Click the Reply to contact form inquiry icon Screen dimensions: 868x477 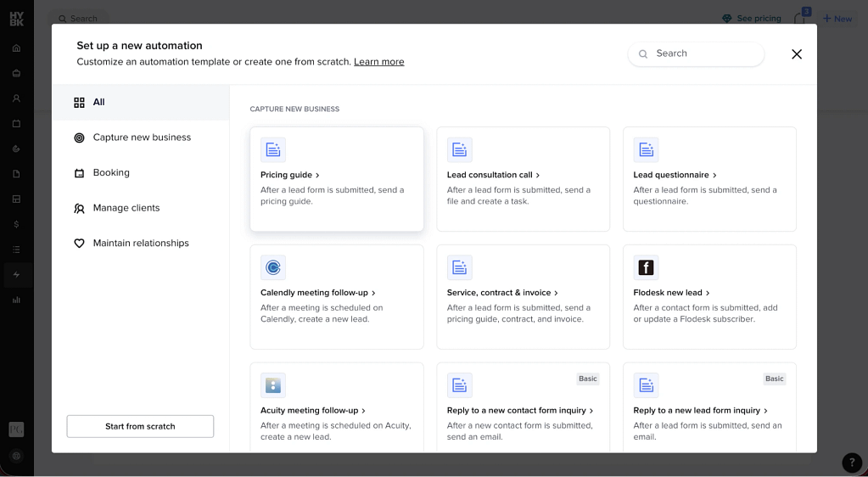pyautogui.click(x=460, y=385)
